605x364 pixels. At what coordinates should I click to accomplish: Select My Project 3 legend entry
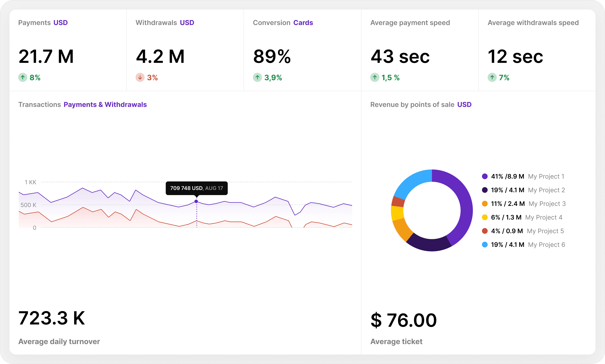547,204
